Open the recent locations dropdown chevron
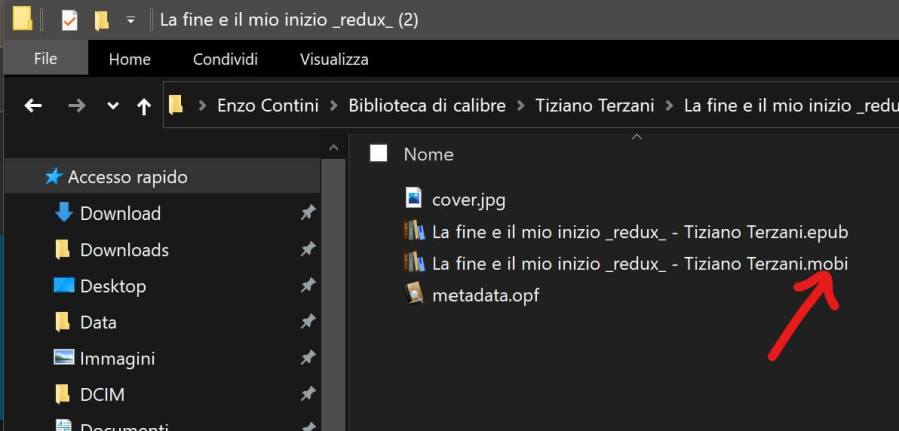This screenshot has width=899, height=431. (x=112, y=106)
